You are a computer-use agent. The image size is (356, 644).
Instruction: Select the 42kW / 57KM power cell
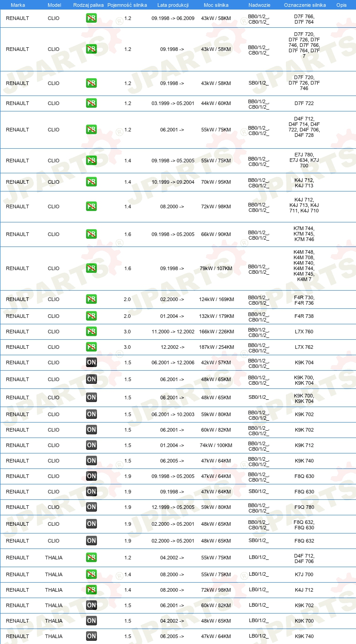(x=216, y=362)
